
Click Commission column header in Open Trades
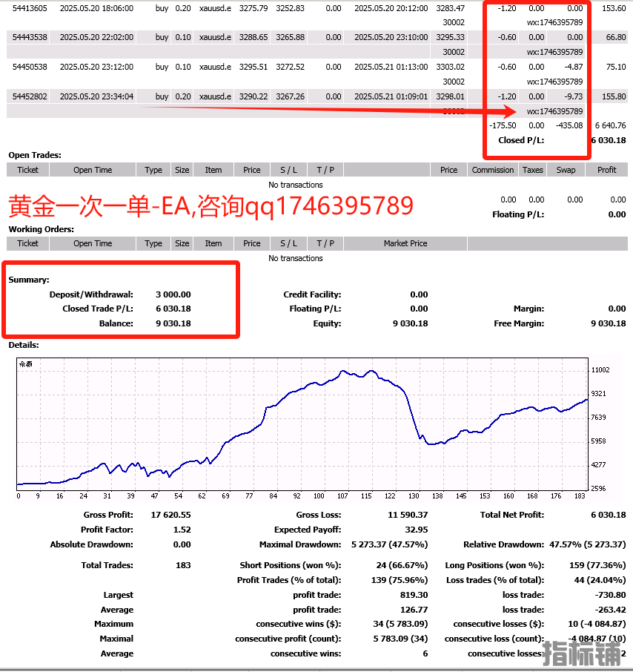pos(492,170)
